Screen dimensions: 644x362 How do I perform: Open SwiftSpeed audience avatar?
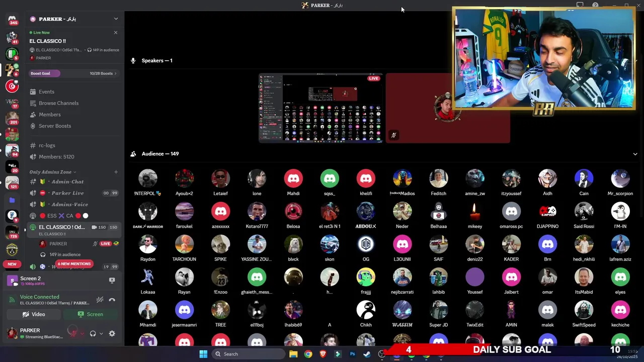[584, 310]
